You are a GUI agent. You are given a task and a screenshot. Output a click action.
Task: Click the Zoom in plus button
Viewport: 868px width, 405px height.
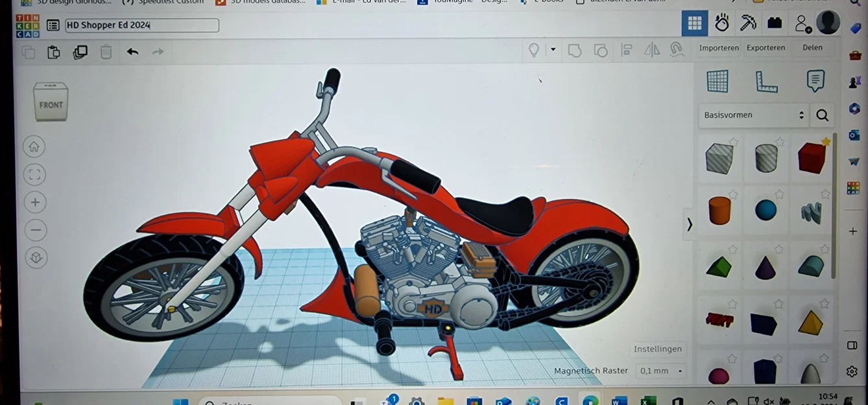[x=35, y=202]
